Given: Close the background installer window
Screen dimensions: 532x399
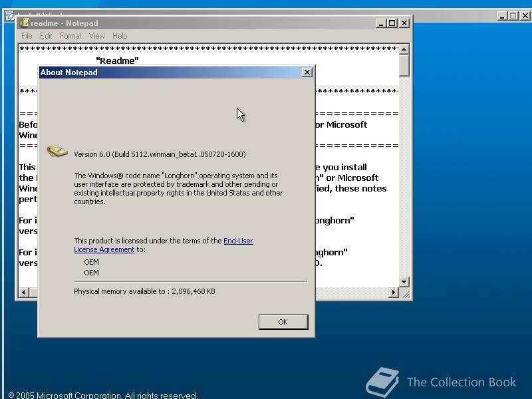Looking at the screenshot, I should tap(525, 15).
